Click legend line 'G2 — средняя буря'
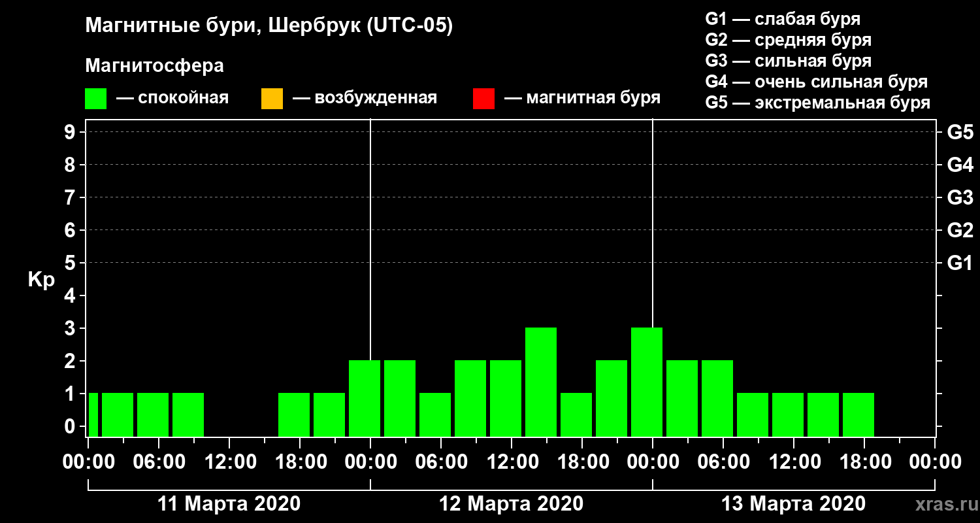 788,40
